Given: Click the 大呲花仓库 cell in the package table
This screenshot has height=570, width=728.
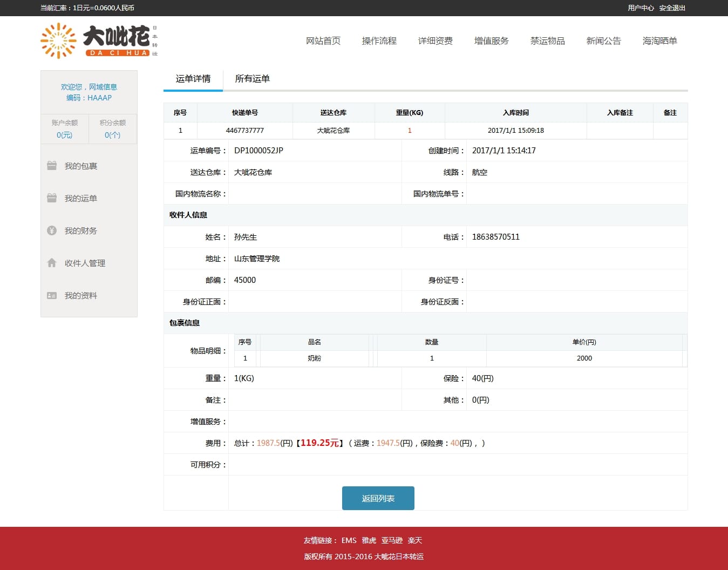Looking at the screenshot, I should pyautogui.click(x=334, y=131).
